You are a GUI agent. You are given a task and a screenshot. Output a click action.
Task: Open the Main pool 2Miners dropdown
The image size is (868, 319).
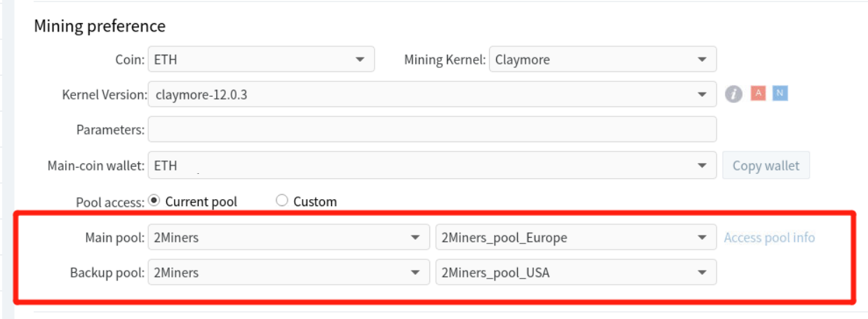288,238
